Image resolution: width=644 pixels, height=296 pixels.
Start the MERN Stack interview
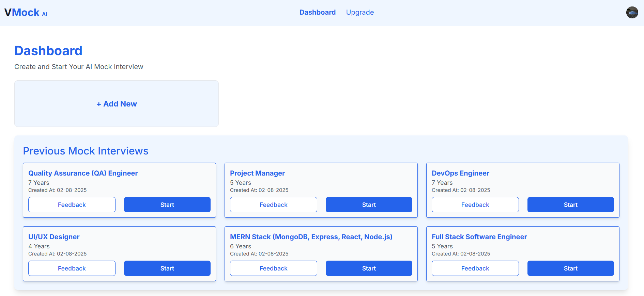click(x=369, y=268)
